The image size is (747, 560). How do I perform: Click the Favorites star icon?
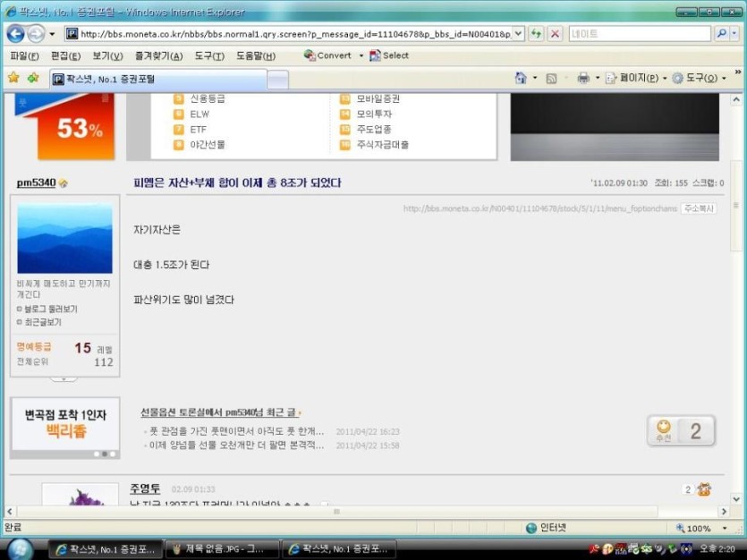coord(13,78)
